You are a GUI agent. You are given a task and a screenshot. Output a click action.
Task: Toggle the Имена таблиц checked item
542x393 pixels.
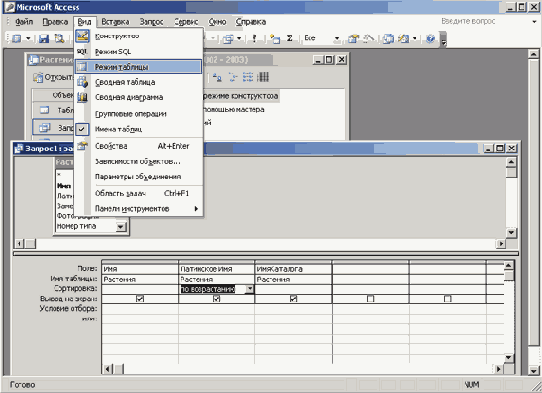pos(139,129)
